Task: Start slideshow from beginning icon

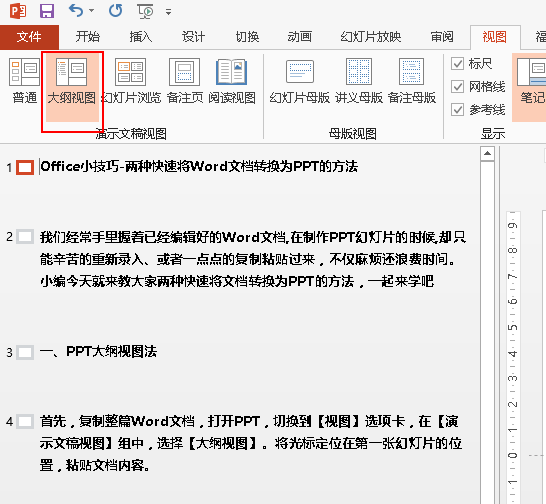Action: point(146,11)
